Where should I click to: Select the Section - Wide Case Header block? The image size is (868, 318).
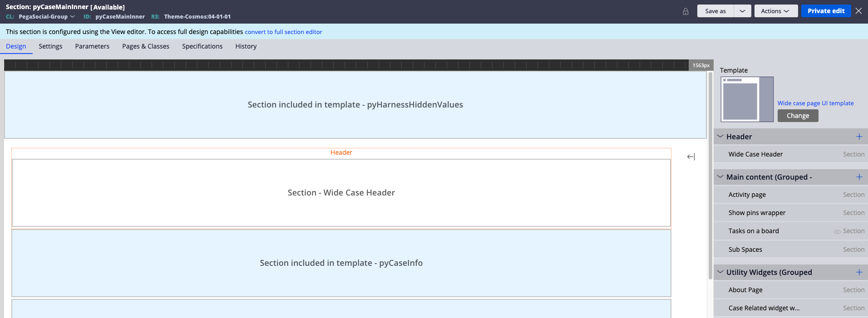[341, 193]
